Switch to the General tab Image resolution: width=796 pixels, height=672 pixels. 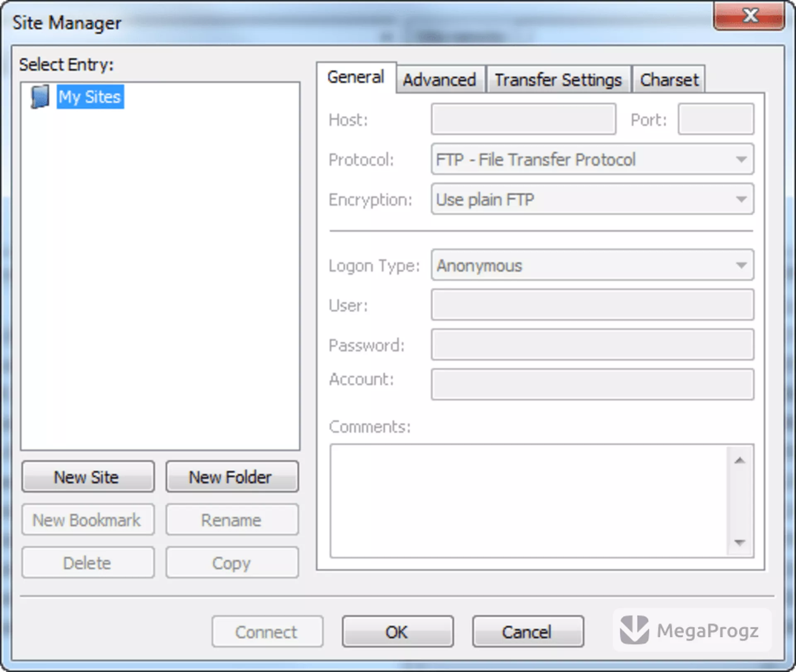356,78
